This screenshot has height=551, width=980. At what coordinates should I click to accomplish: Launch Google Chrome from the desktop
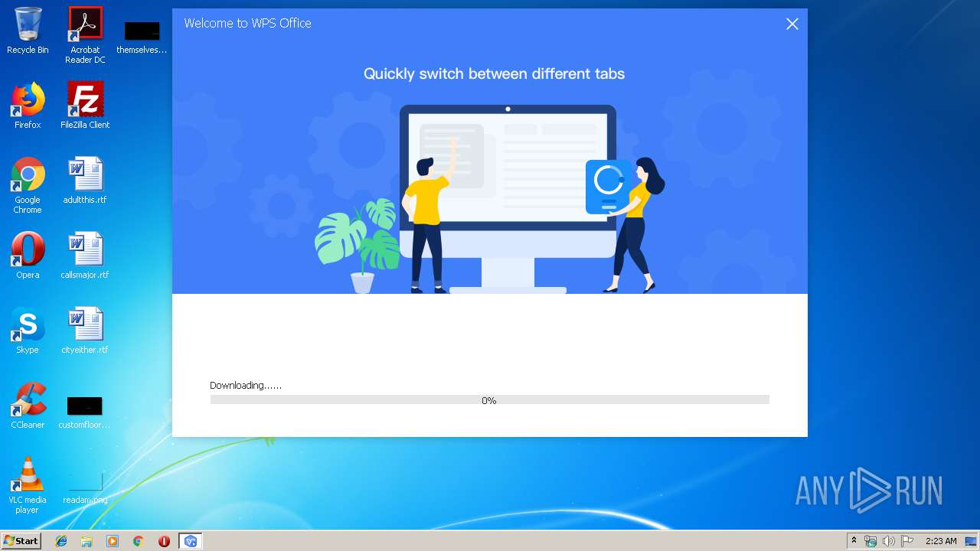coord(28,185)
